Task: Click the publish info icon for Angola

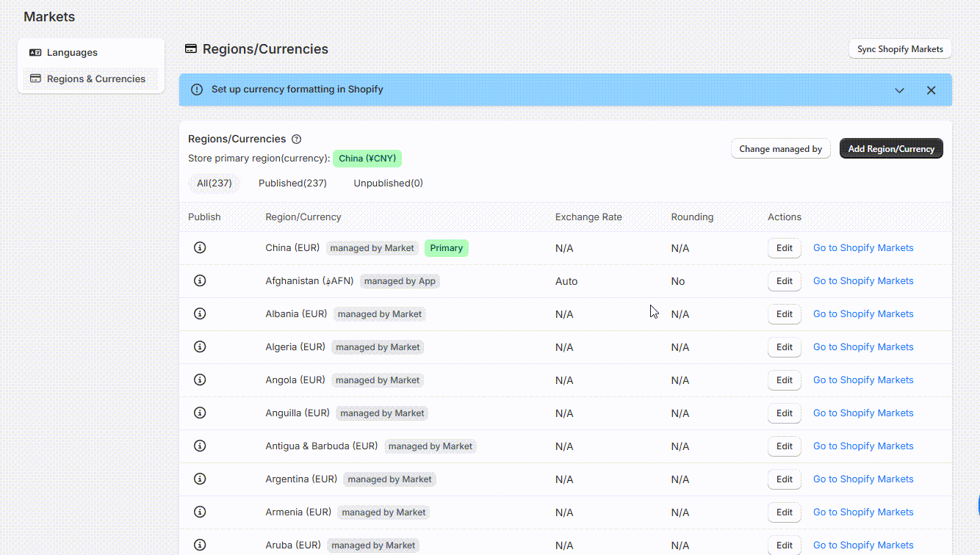Action: coord(199,380)
